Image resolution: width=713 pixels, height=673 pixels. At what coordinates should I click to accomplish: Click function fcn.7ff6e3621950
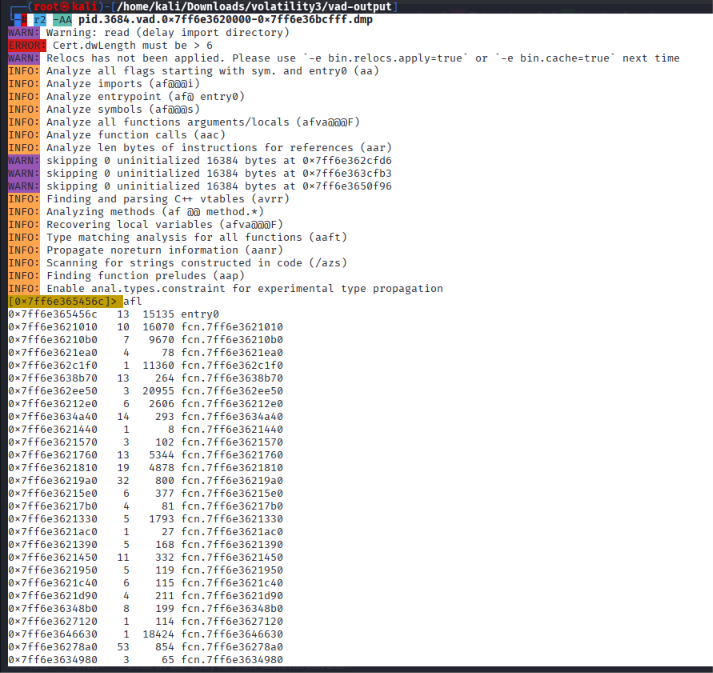pos(232,570)
